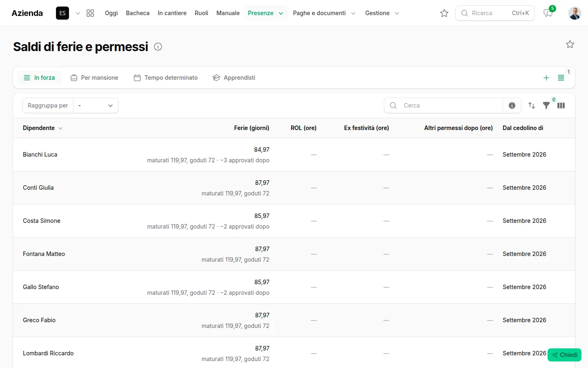The image size is (588, 368).
Task: Open the chat messages icon with badge
Action: (x=548, y=13)
